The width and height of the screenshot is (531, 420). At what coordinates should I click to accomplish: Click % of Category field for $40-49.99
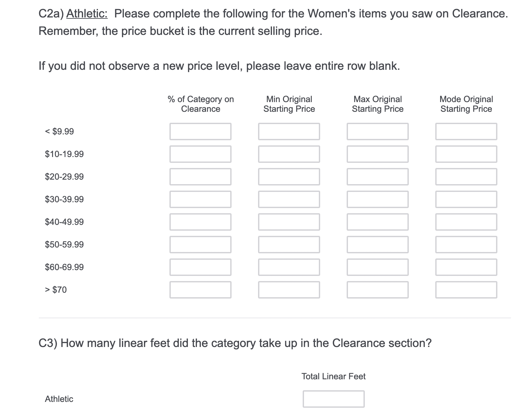pos(200,222)
